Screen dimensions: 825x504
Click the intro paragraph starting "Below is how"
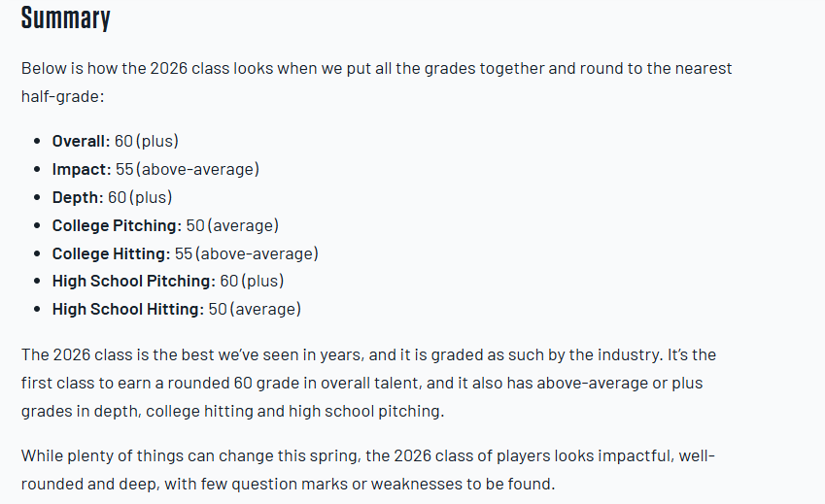pos(376,69)
